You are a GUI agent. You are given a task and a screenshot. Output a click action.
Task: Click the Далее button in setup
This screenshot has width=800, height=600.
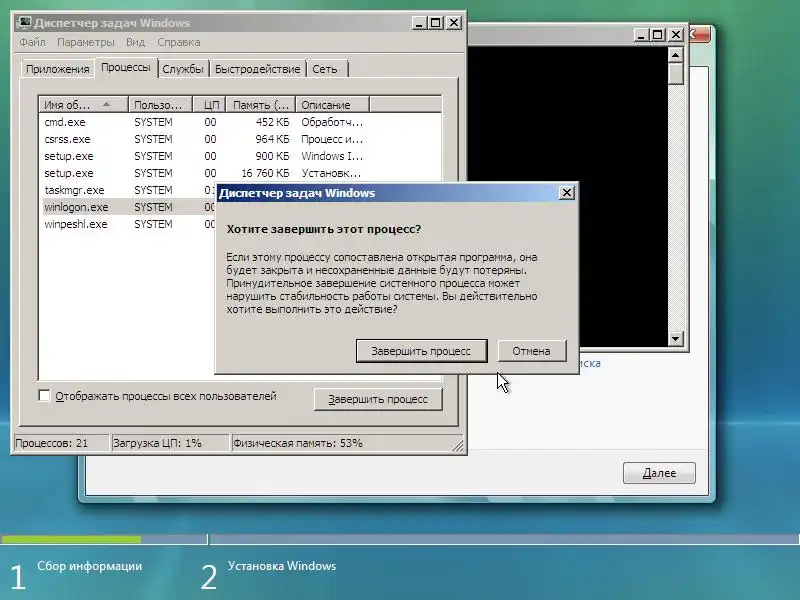tap(659, 473)
